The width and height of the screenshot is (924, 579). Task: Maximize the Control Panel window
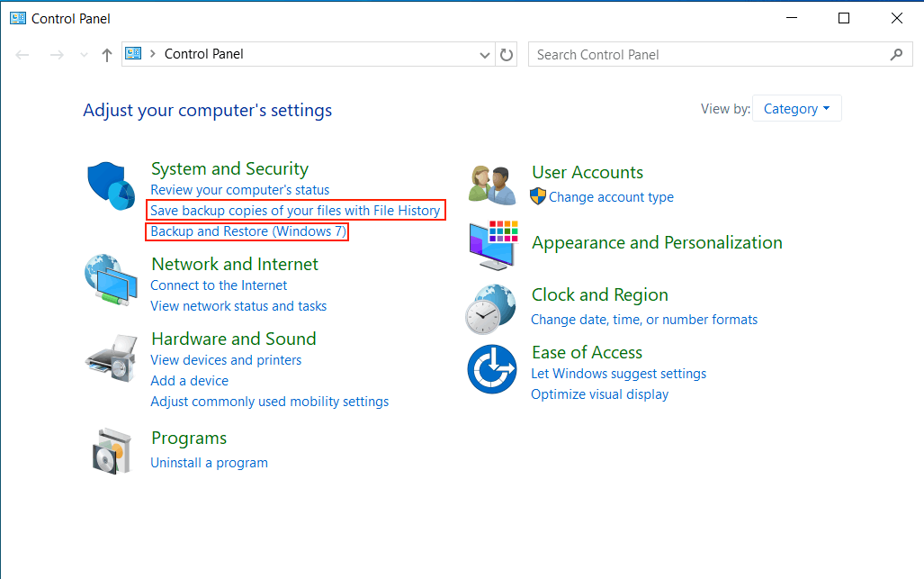pos(844,18)
